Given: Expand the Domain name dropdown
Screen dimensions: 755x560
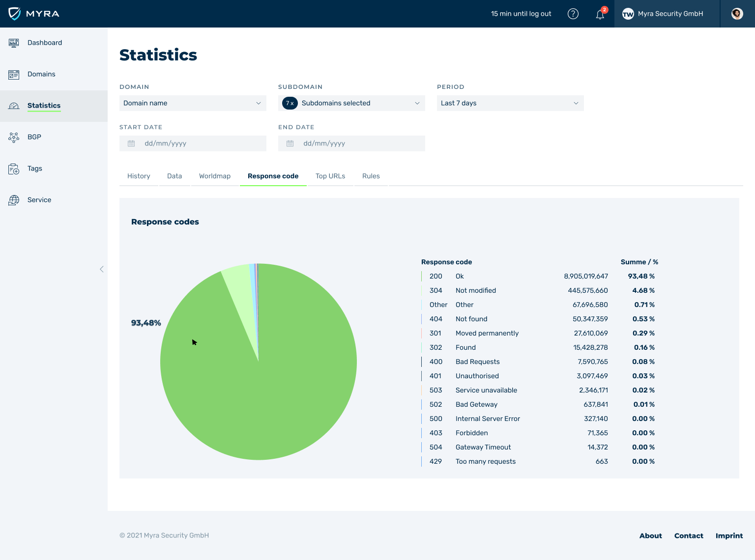Looking at the screenshot, I should click(x=193, y=103).
